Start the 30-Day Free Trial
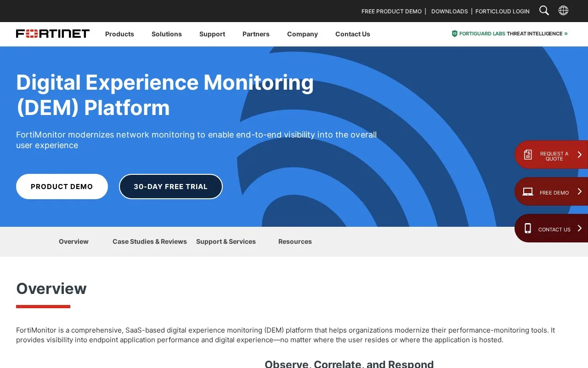The width and height of the screenshot is (588, 368). pos(171,186)
